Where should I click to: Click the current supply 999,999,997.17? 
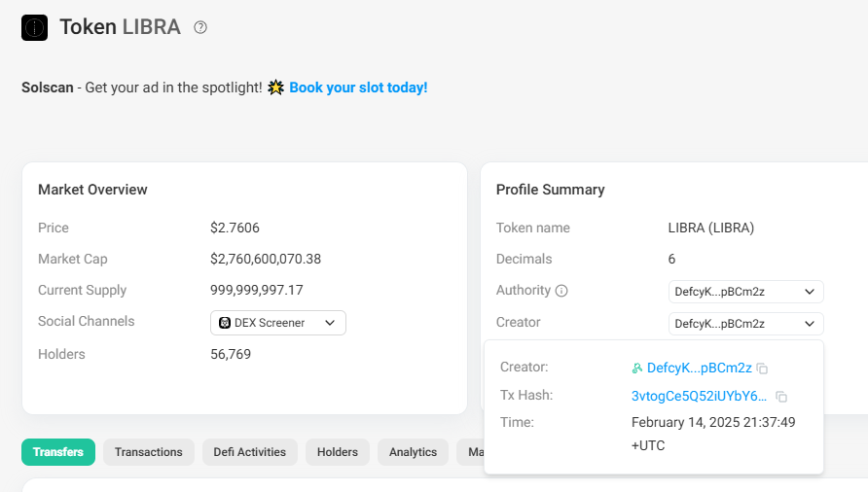(256, 290)
